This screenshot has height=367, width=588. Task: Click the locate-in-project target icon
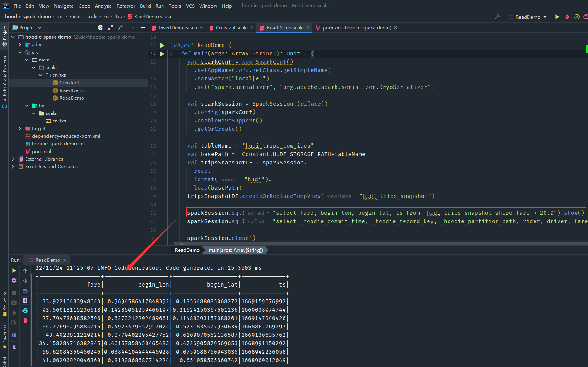pos(101,27)
